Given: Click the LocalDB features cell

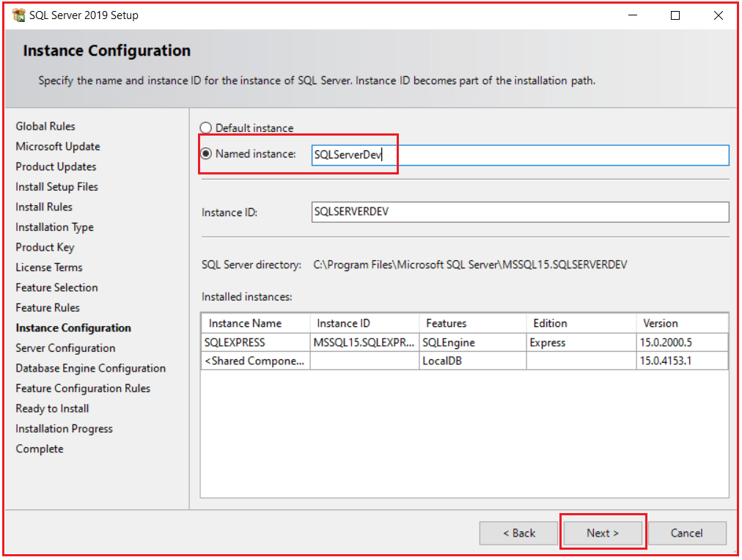Looking at the screenshot, I should 473,361.
